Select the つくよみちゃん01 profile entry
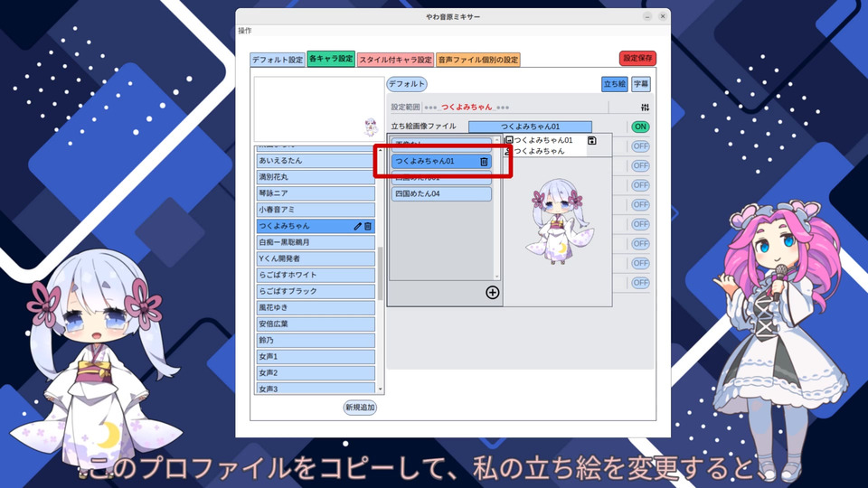Image resolution: width=868 pixels, height=488 pixels. click(441, 162)
